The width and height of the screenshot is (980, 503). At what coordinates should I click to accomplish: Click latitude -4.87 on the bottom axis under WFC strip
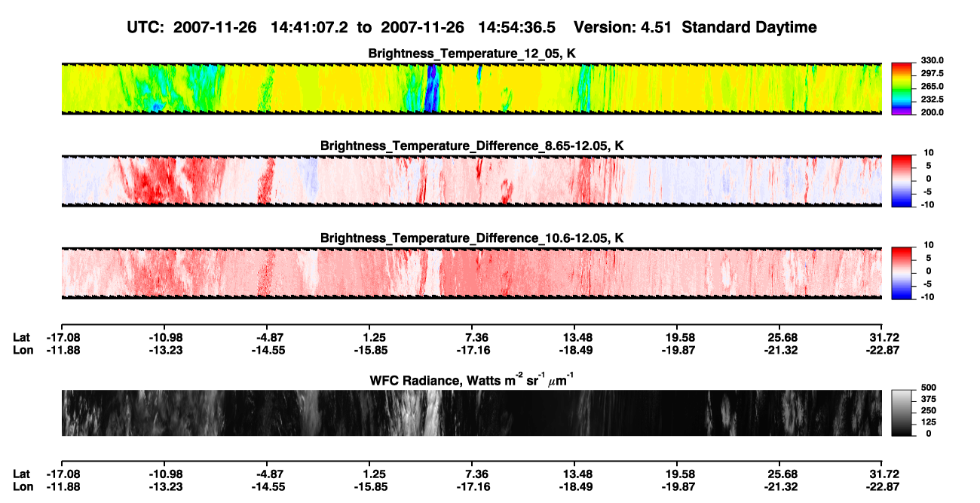coord(266,474)
